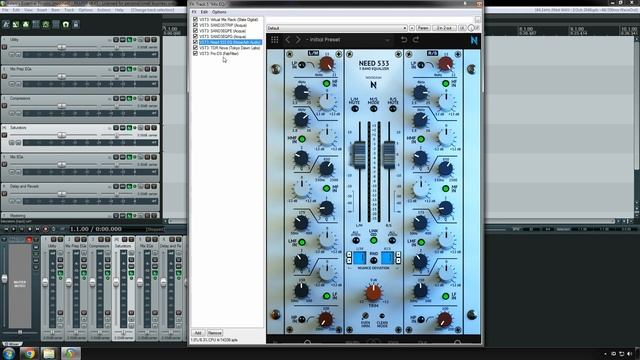The width and height of the screenshot is (640, 360).
Task: Toggle the LINK green button
Action: (373, 240)
